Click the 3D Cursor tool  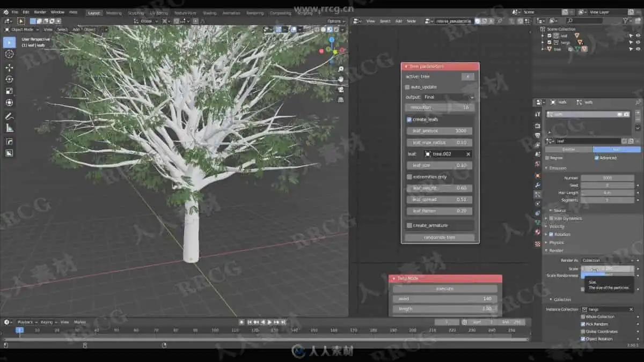tap(9, 54)
